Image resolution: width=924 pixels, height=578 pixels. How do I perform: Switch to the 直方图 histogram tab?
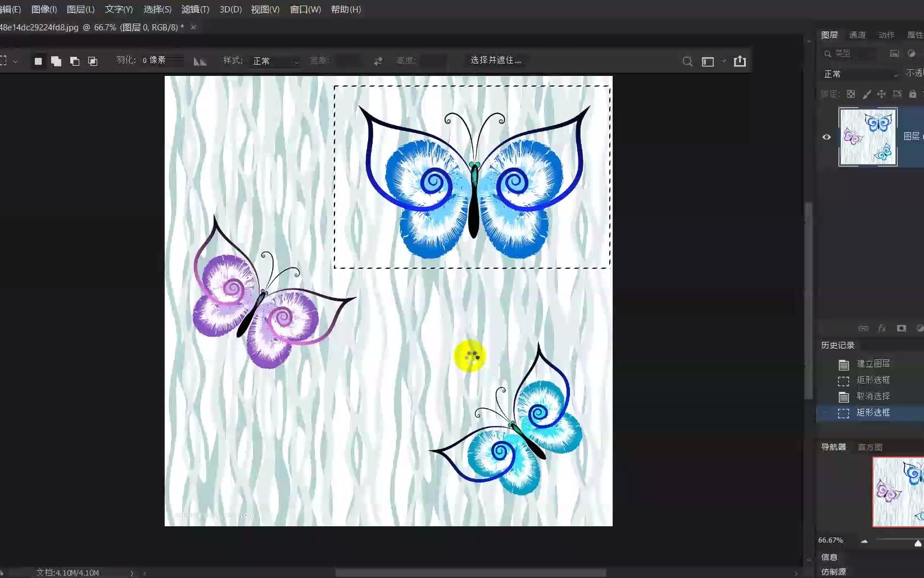pyautogui.click(x=870, y=447)
